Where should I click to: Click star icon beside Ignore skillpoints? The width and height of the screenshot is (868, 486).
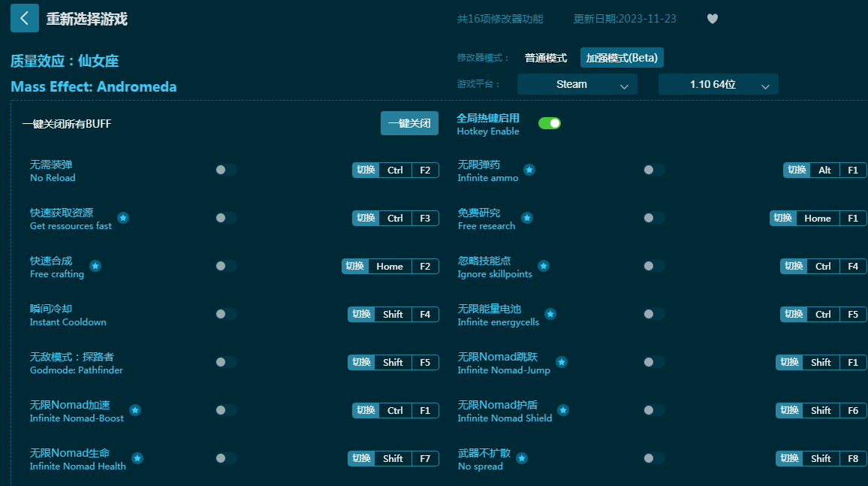pyautogui.click(x=544, y=266)
